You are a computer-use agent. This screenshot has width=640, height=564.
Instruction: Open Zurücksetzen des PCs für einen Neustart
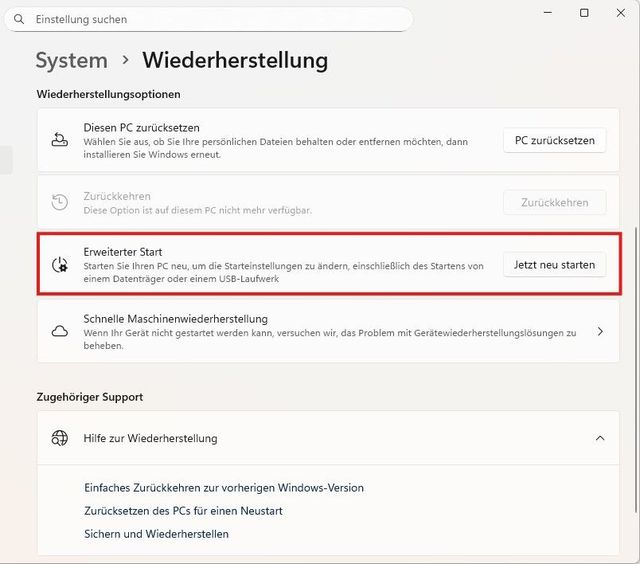(x=184, y=511)
